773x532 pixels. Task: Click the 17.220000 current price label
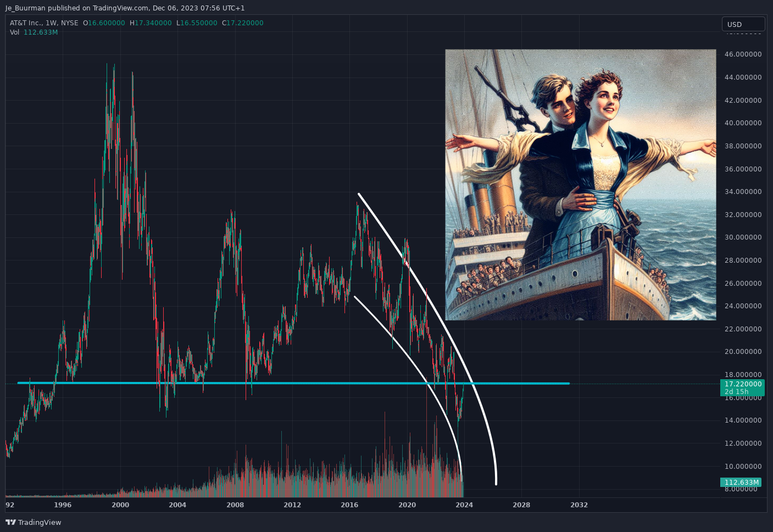(743, 384)
